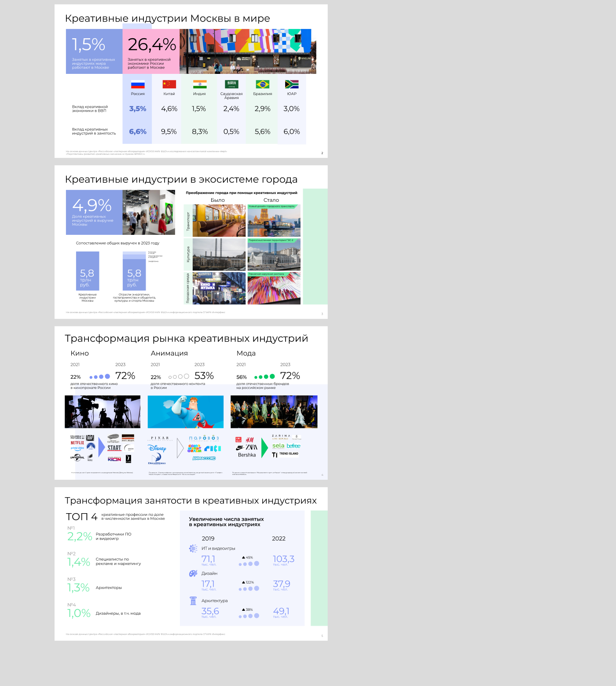The width and height of the screenshot is (616, 686).
Task: Click the blue arrow between cinema logos
Action: click(102, 448)
